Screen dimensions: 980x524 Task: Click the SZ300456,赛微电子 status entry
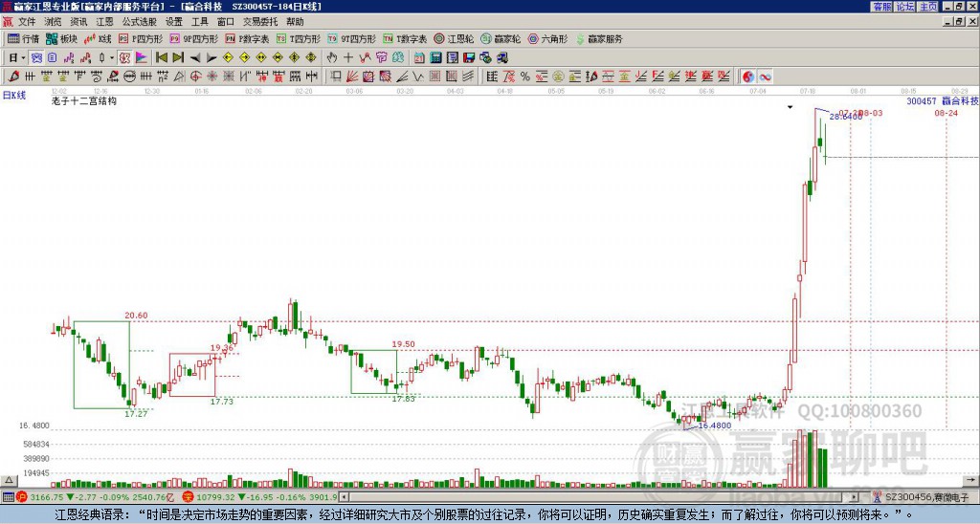(927, 497)
